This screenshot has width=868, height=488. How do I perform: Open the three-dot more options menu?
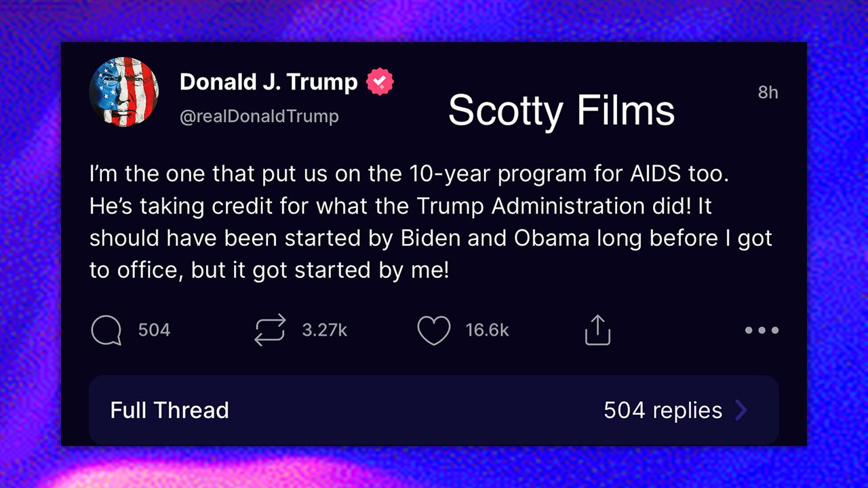pyautogui.click(x=762, y=331)
